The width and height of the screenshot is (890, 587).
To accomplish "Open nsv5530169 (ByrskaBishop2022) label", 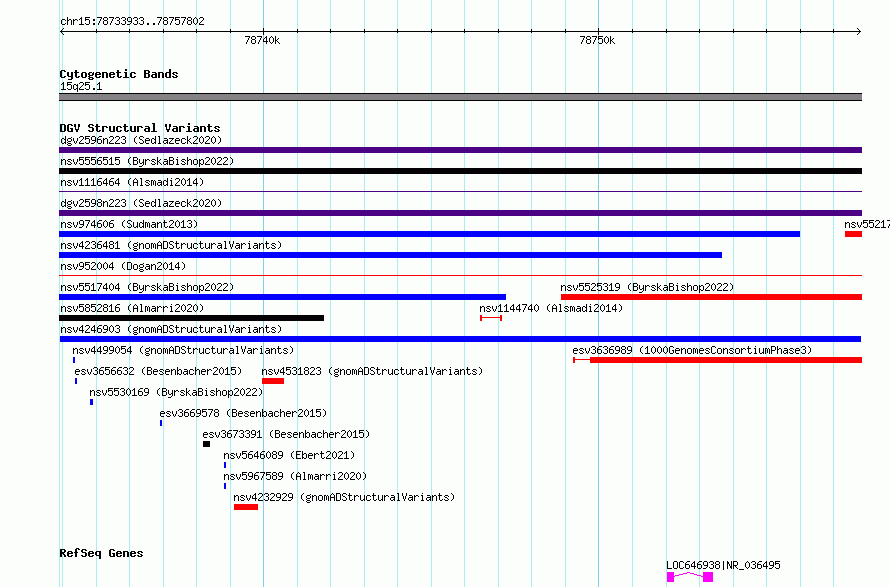I will tap(176, 392).
